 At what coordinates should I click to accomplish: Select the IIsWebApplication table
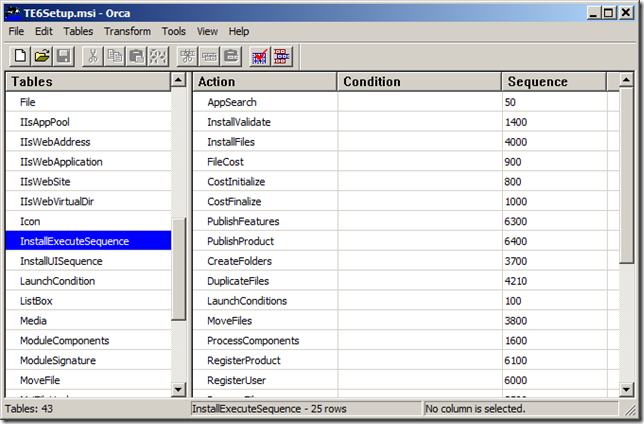click(x=88, y=161)
